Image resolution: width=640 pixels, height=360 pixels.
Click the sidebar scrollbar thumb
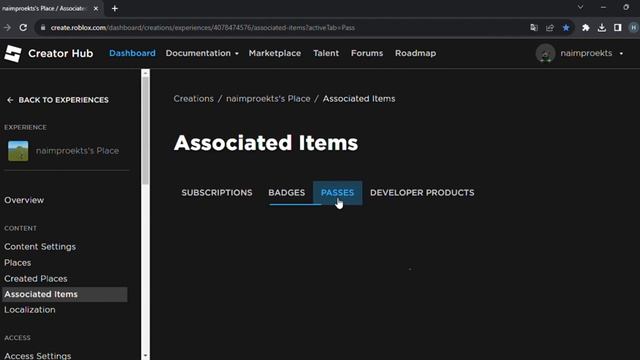pos(145,131)
